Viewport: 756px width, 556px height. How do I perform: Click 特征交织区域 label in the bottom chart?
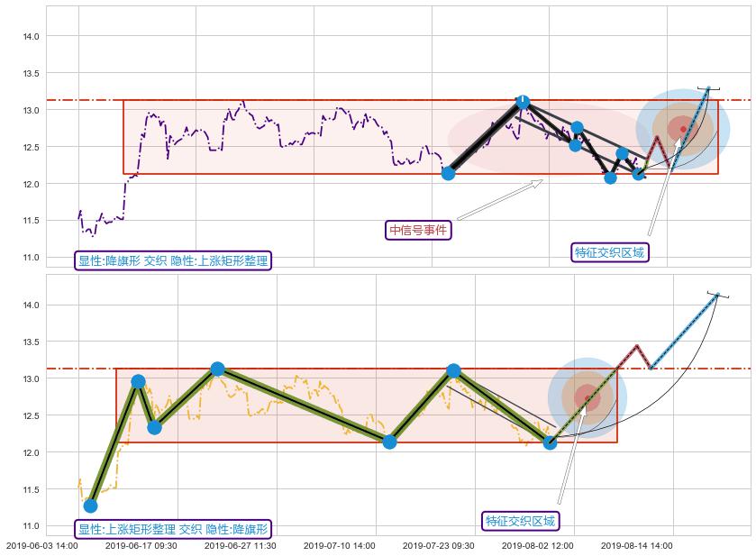[521, 521]
